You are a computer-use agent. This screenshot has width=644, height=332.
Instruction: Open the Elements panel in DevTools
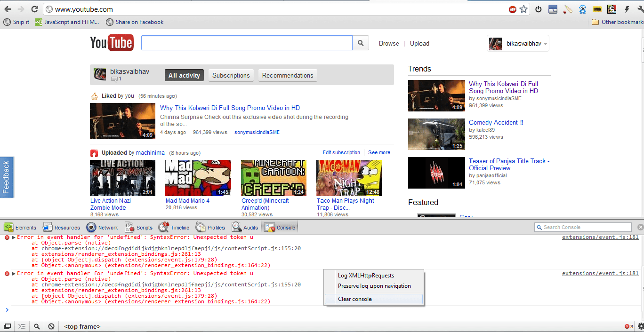pyautogui.click(x=20, y=227)
